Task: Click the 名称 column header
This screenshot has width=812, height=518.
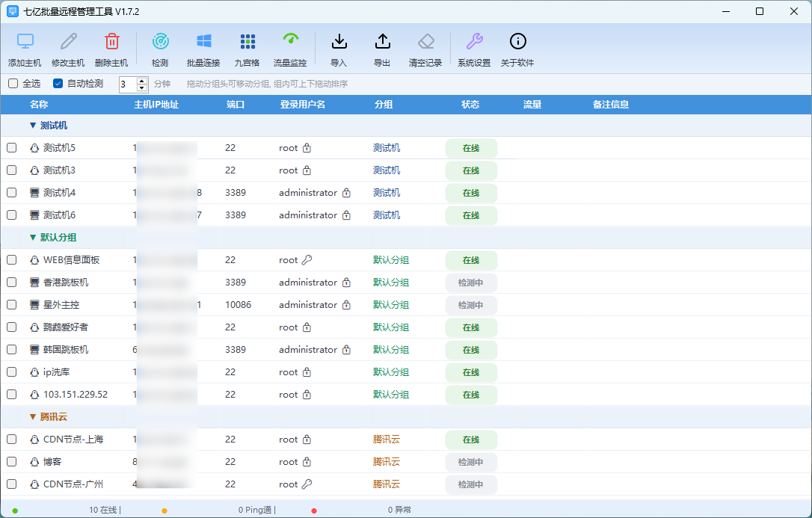Action: pyautogui.click(x=39, y=105)
